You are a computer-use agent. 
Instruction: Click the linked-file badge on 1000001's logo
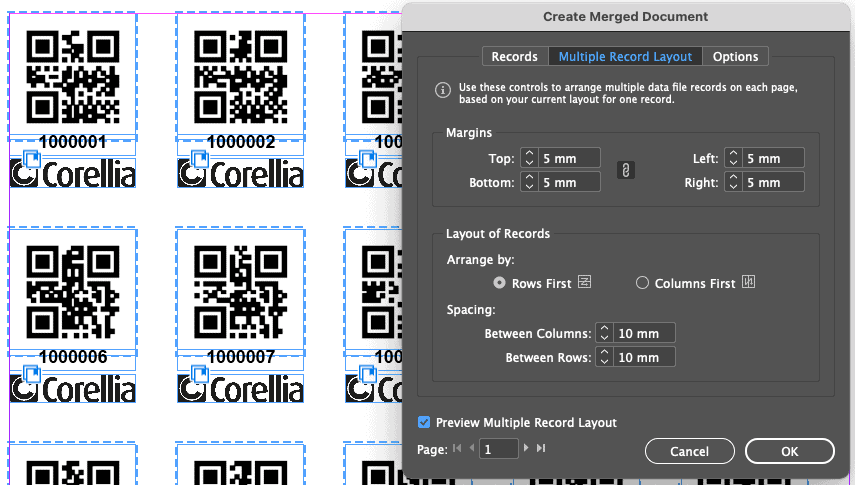(32, 160)
